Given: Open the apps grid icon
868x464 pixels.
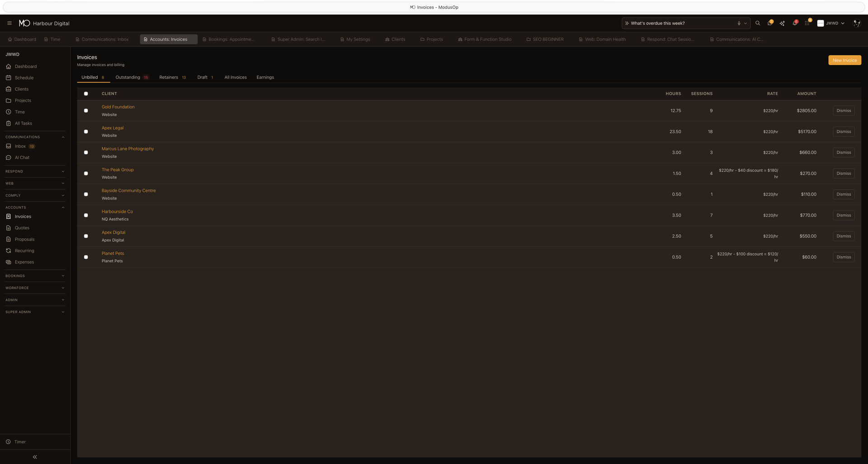Looking at the screenshot, I should pyautogui.click(x=807, y=23).
